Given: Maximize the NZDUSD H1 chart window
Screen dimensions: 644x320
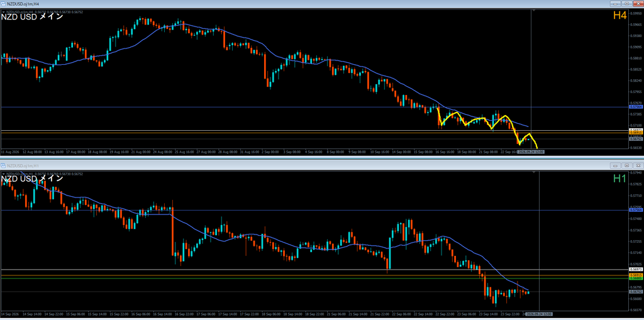Looking at the screenshot, I should point(626,165).
